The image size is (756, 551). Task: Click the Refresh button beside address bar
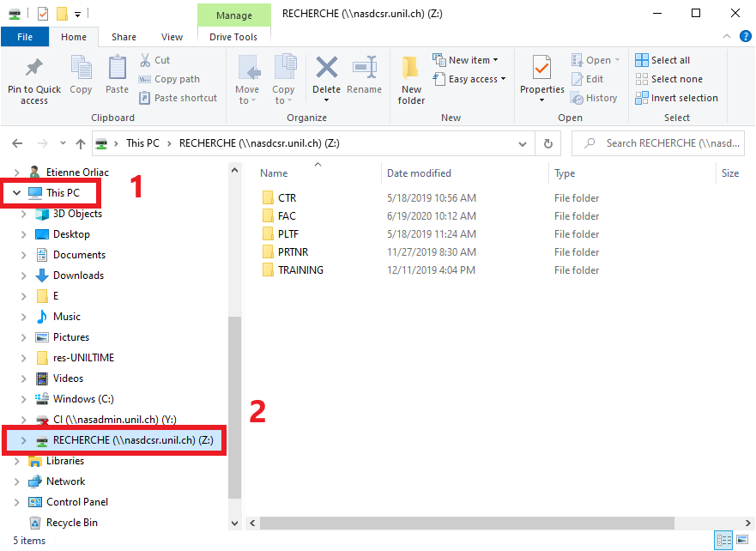click(547, 143)
